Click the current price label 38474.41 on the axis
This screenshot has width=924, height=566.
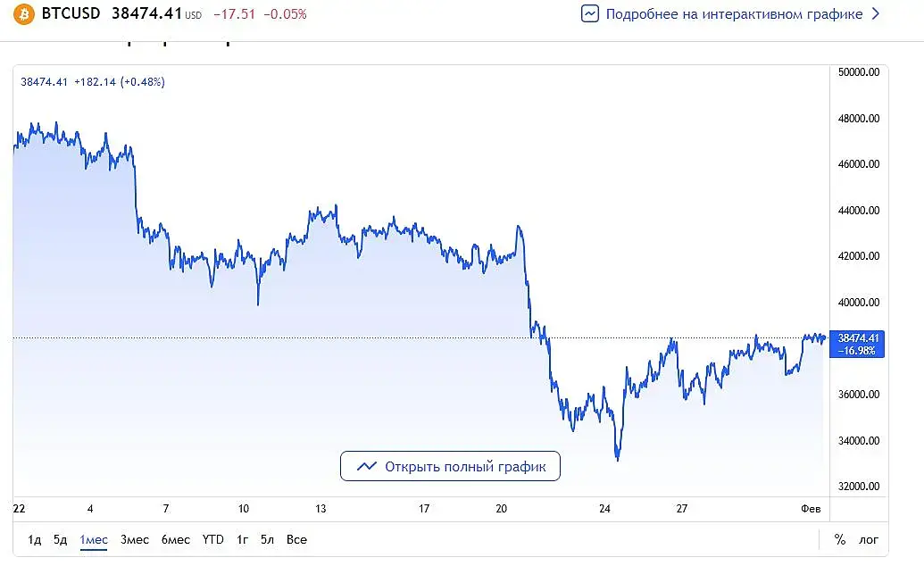tap(857, 337)
